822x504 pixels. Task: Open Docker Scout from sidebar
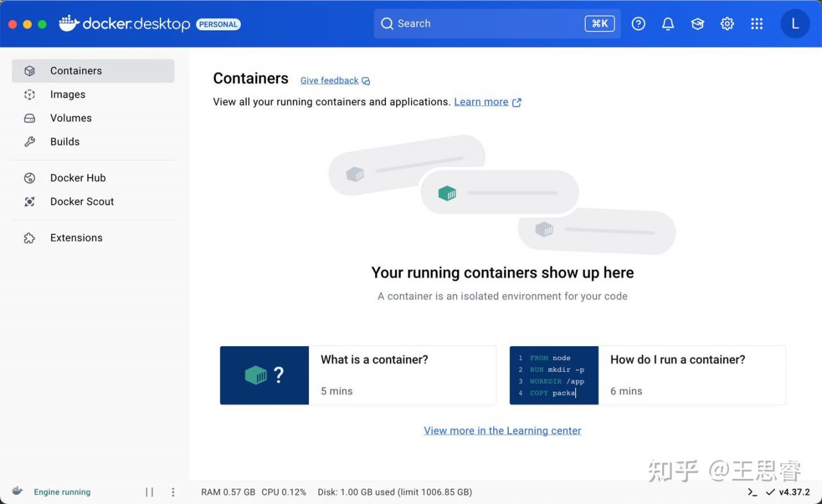tap(93, 202)
